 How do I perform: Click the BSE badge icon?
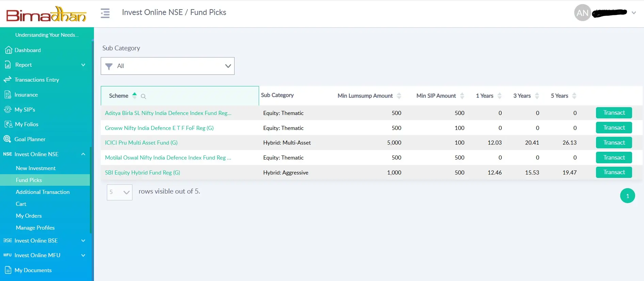click(x=7, y=241)
